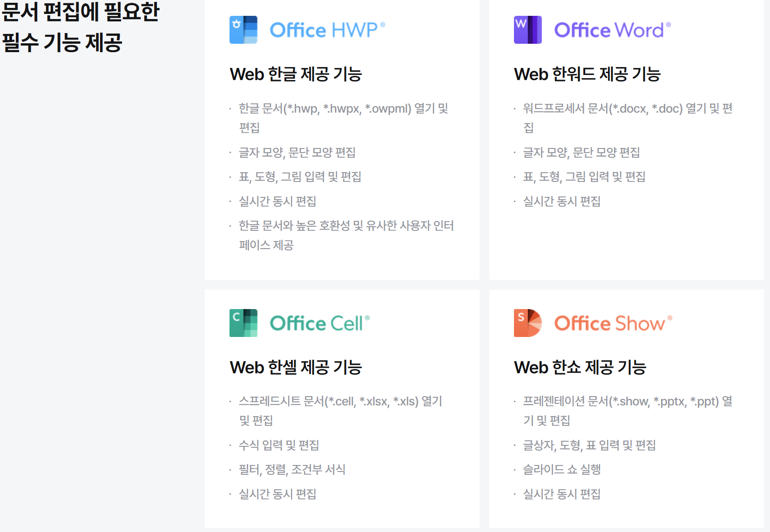Click '수식 입력 및 편집' list item
Screen dimensions: 770x532
(279, 445)
